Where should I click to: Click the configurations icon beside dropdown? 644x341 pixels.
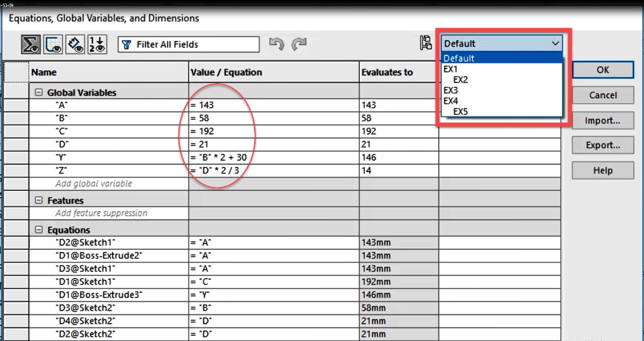click(426, 43)
